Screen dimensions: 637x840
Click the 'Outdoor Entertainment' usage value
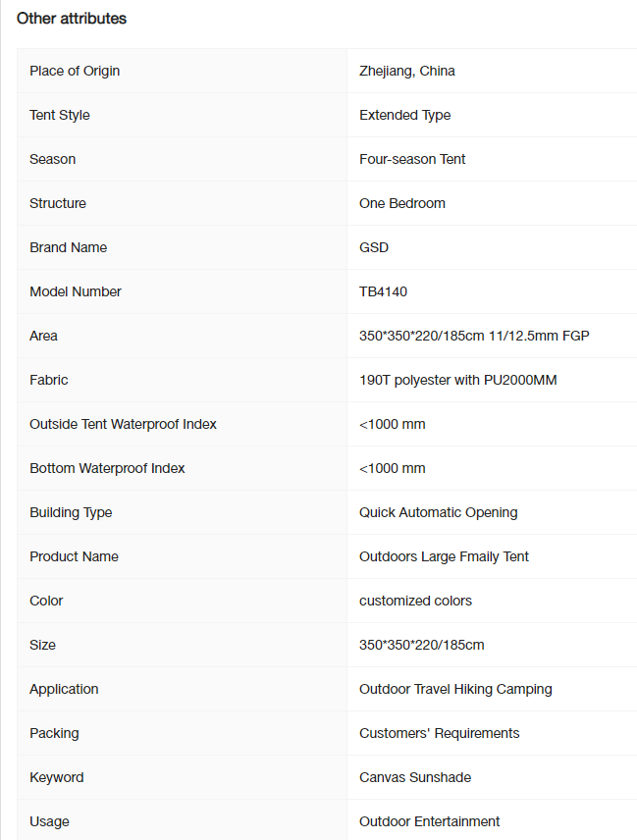click(x=429, y=821)
